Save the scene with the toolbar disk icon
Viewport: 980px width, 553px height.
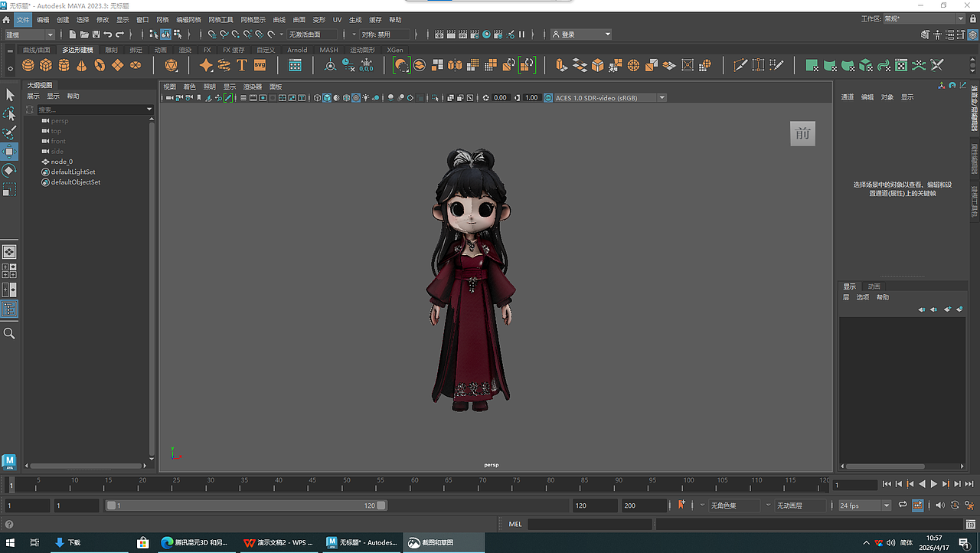(x=96, y=34)
